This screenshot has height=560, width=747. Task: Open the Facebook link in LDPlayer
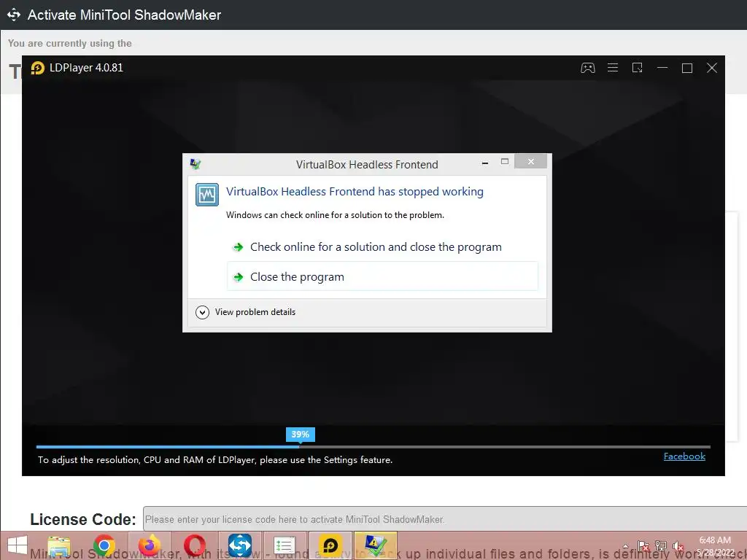point(684,456)
